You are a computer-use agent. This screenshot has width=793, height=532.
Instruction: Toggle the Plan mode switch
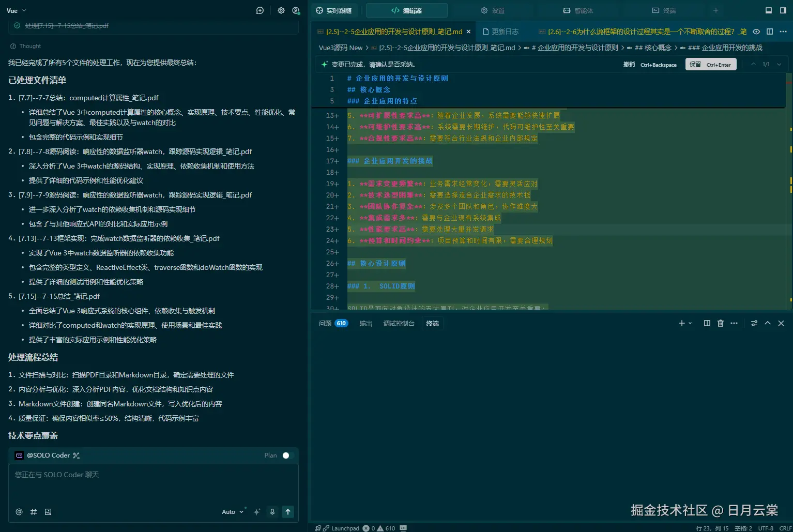coord(287,455)
